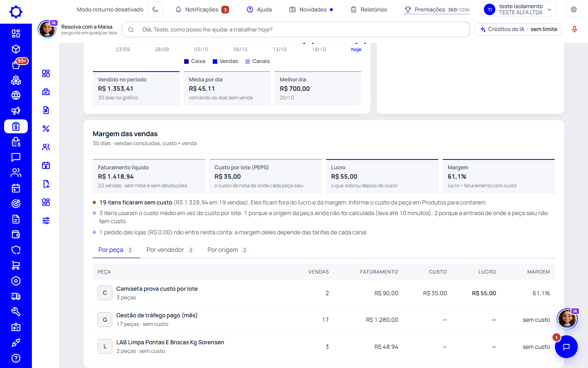Click the FATURAMENTO column header
Screen dimensions: 588x368
tap(379, 272)
